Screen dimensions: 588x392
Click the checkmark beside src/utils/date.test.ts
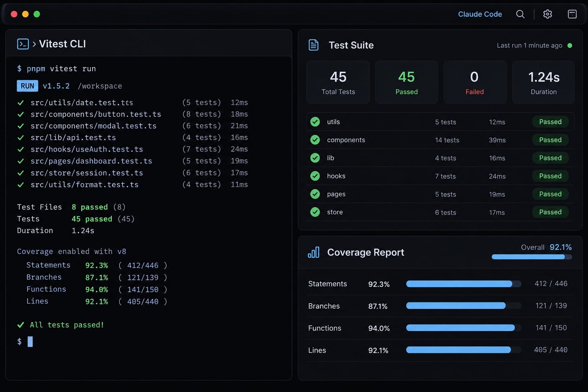click(x=21, y=103)
